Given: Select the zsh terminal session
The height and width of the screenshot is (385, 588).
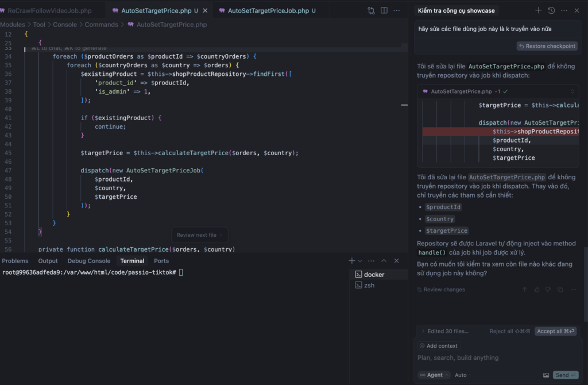Looking at the screenshot, I should (x=379, y=285).
